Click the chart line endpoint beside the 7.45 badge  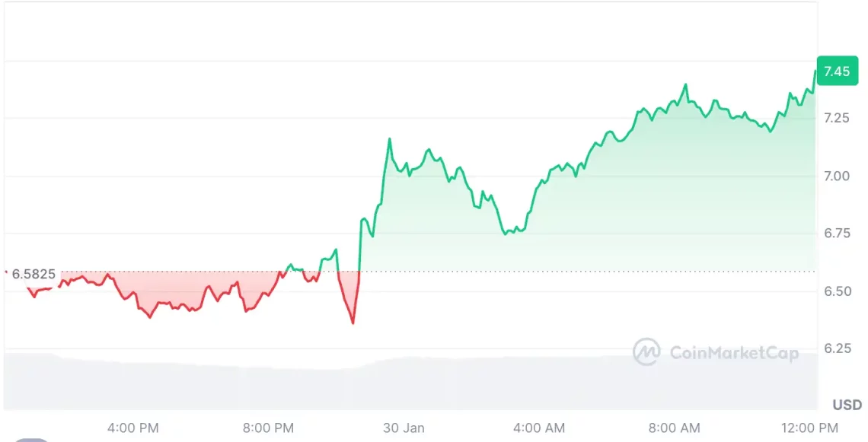tap(815, 71)
